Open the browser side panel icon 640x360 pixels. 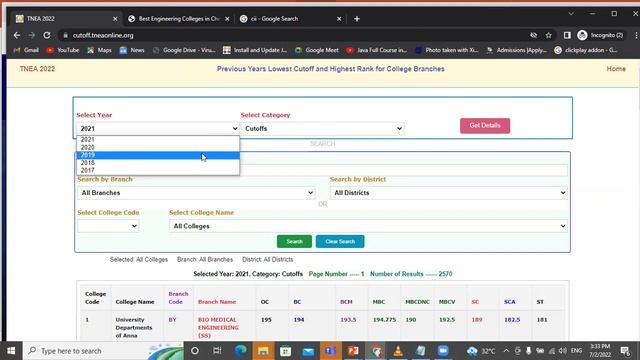567,36
